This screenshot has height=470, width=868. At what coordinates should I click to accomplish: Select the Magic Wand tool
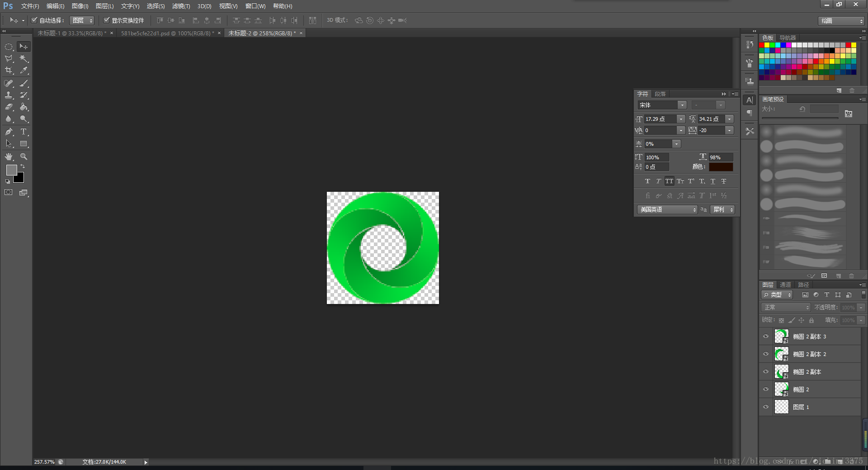coord(24,59)
